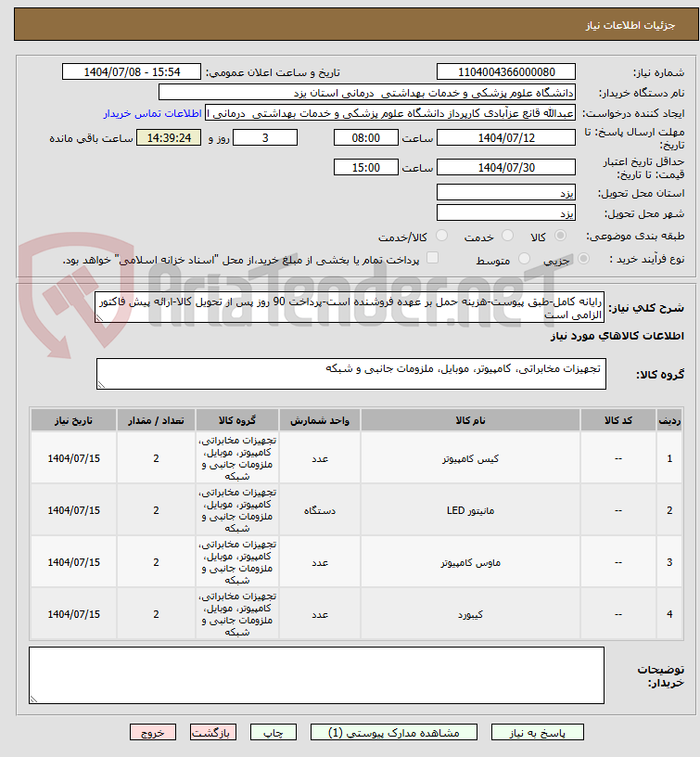Click the تاریخ نیاز column header
Viewport: 700px width, 757px height.
tap(73, 420)
